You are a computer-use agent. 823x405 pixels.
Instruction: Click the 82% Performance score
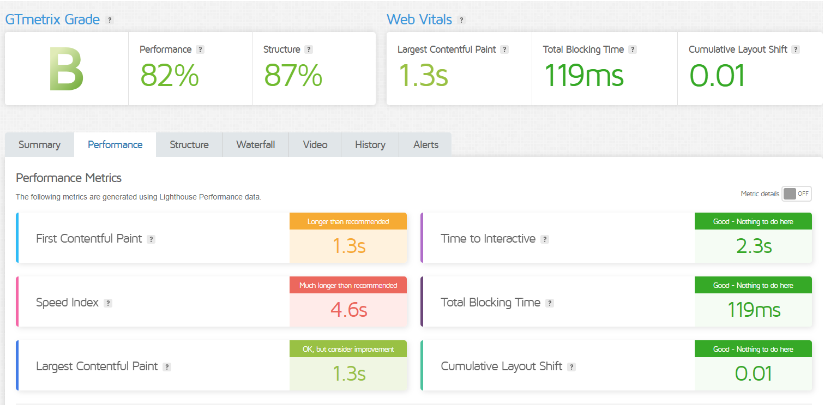coord(170,75)
